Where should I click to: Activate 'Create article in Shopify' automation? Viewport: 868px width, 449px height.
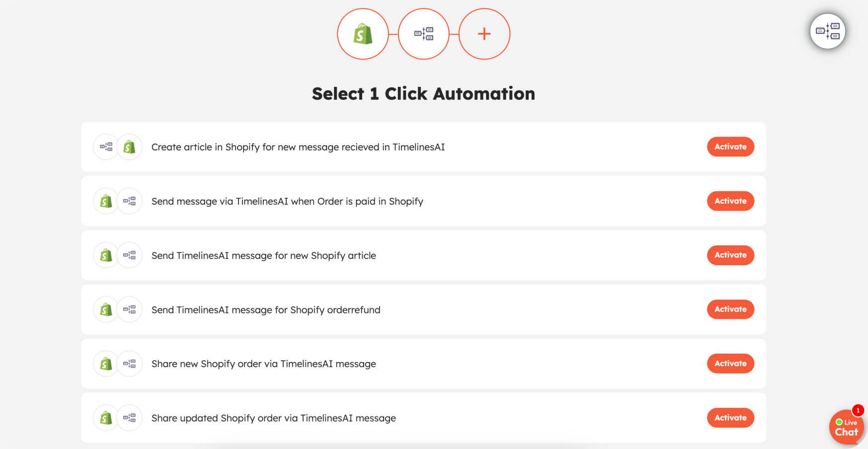pyautogui.click(x=730, y=147)
